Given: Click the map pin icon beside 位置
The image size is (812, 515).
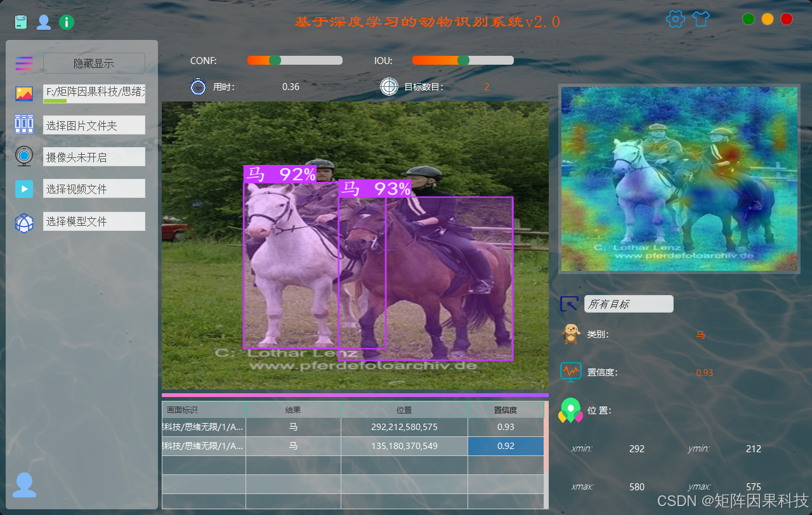Looking at the screenshot, I should pyautogui.click(x=571, y=410).
